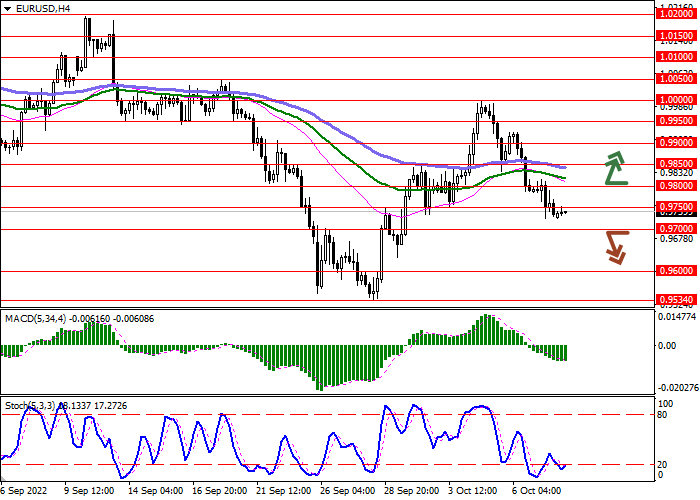Click the 0.9534 bottom price label
Screen dimensions: 700x500
pyautogui.click(x=676, y=299)
